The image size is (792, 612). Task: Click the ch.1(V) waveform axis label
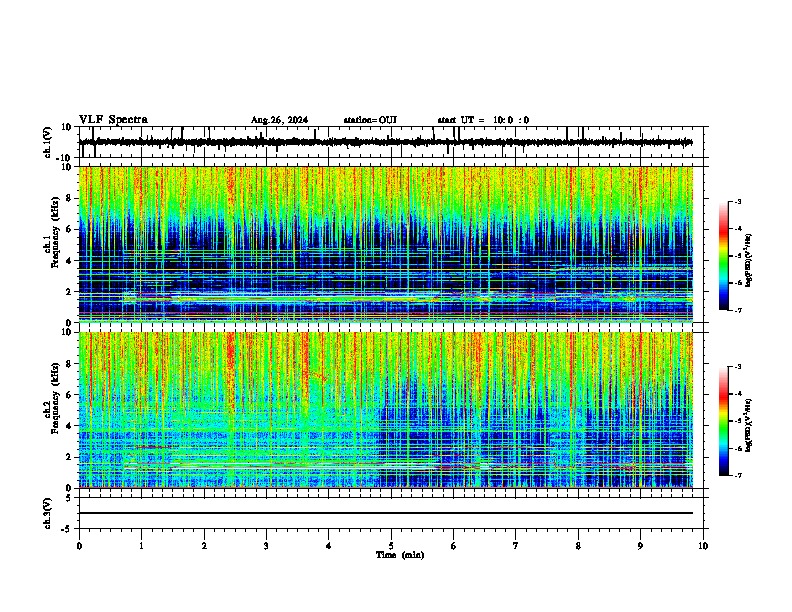[x=48, y=142]
